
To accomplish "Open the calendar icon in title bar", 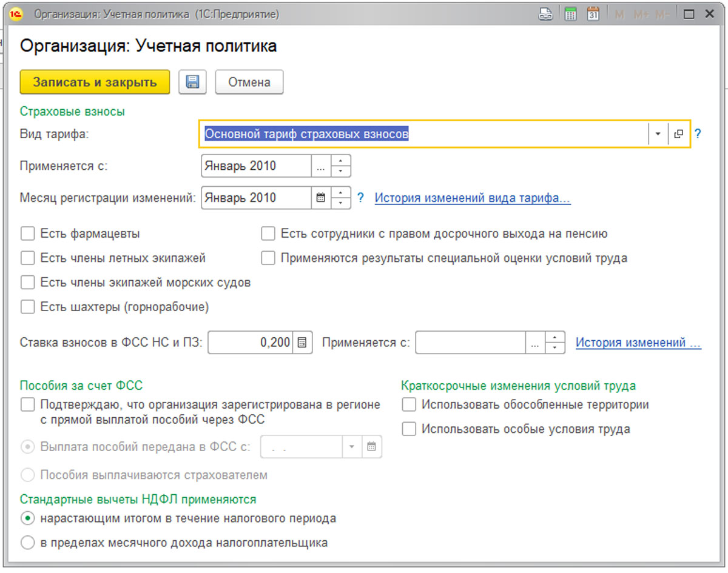I will click(593, 15).
